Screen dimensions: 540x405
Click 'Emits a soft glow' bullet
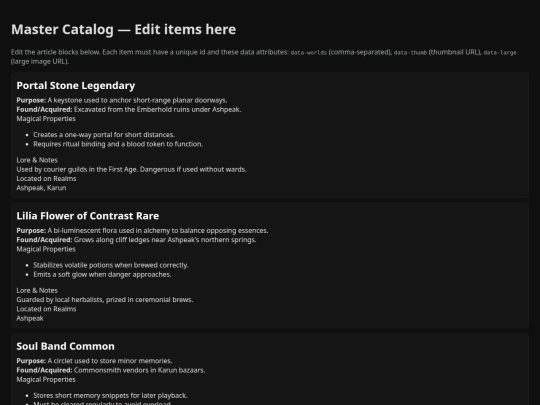click(102, 274)
